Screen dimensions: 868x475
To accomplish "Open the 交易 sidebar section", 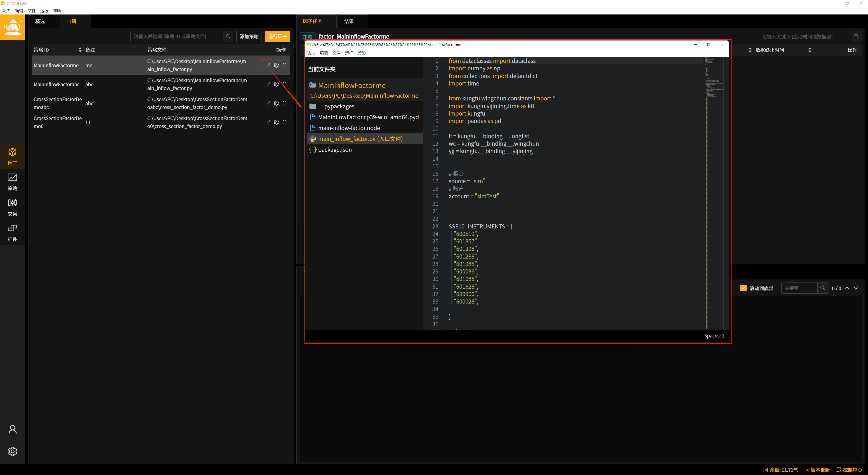I will point(12,207).
